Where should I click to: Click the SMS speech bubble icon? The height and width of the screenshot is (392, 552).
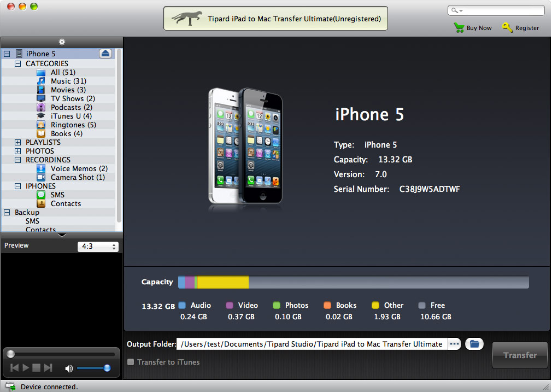41,195
